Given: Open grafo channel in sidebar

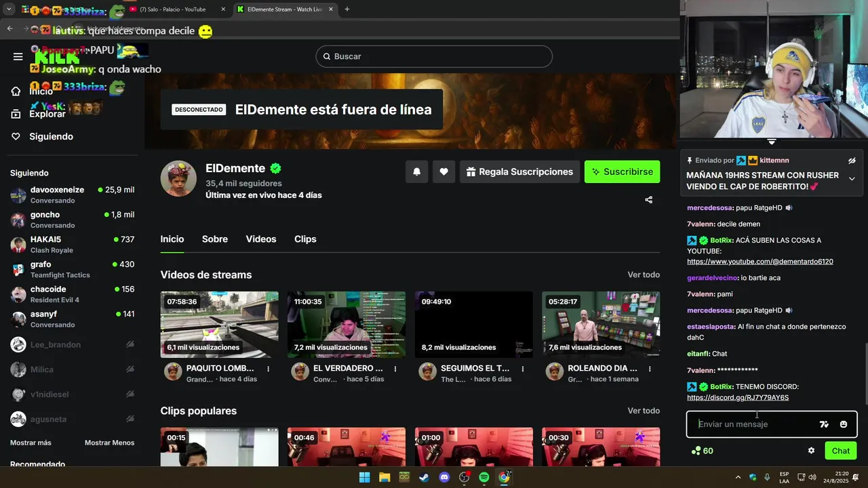Looking at the screenshot, I should click(72, 270).
